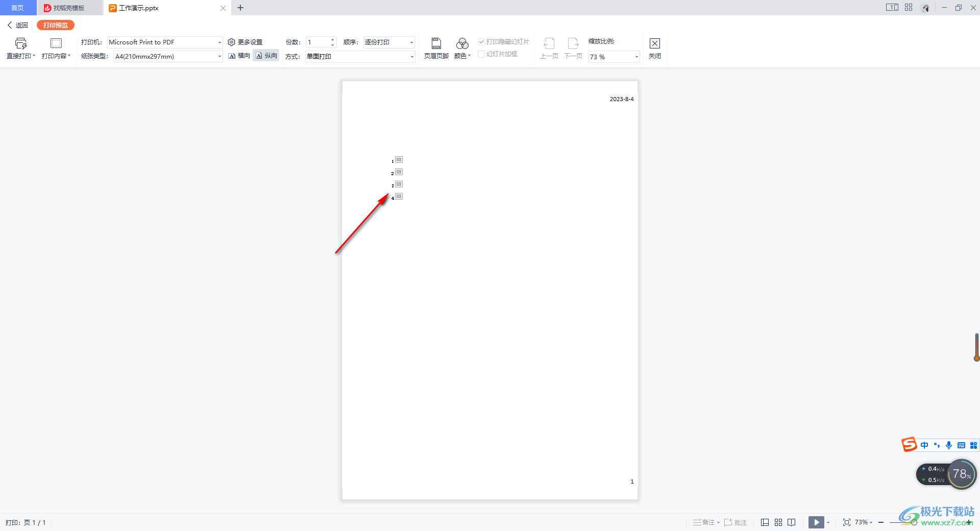Screen dimensions: 980x531
Task: Click the 78% performance monitor circle
Action: click(962, 474)
